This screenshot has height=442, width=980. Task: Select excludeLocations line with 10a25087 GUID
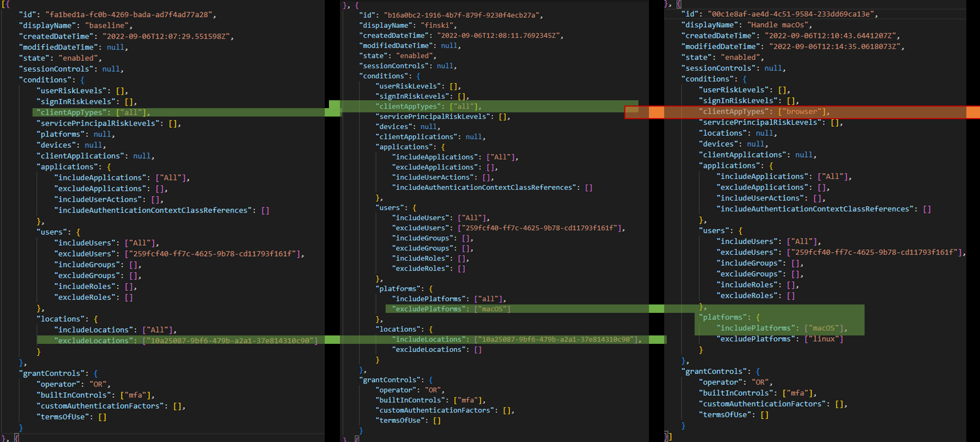point(186,341)
